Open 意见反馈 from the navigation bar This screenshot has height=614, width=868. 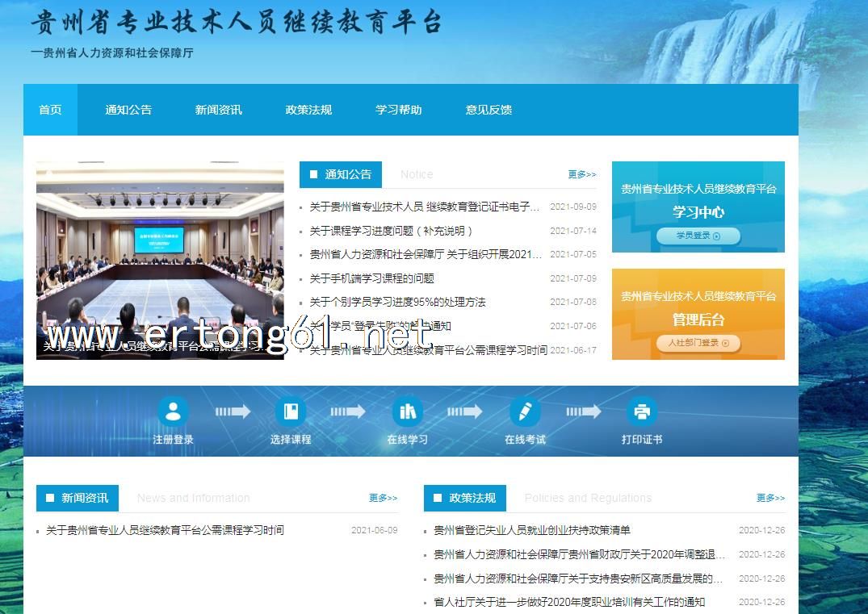[489, 110]
